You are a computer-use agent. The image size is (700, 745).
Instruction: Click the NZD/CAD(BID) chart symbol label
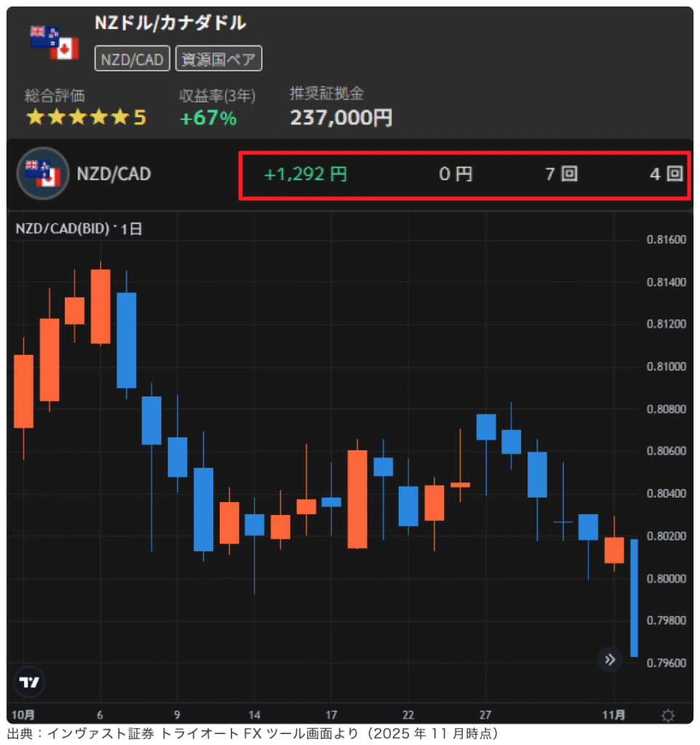63,228
